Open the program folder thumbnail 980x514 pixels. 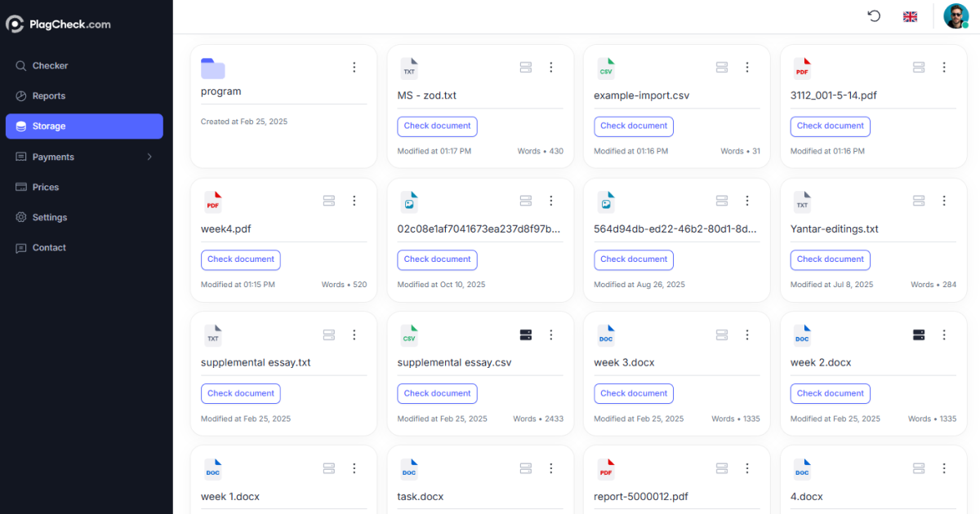coord(213,69)
